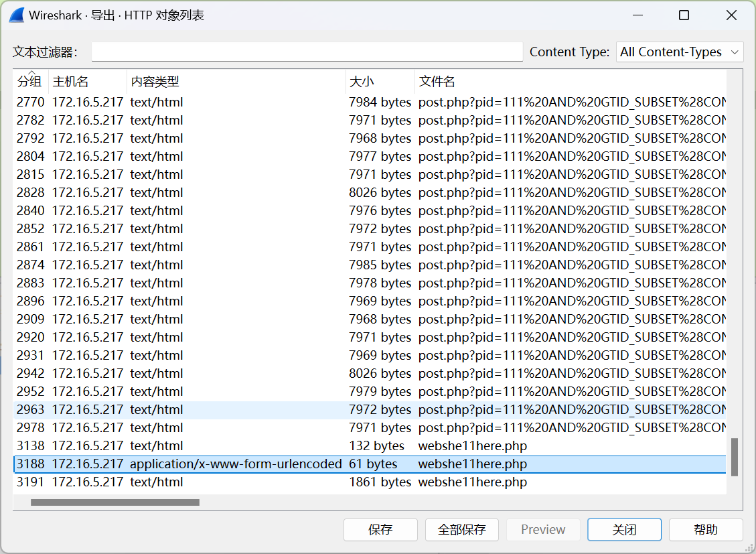
Task: Slide the horizontal scrollbar thumb
Action: pyautogui.click(x=115, y=502)
